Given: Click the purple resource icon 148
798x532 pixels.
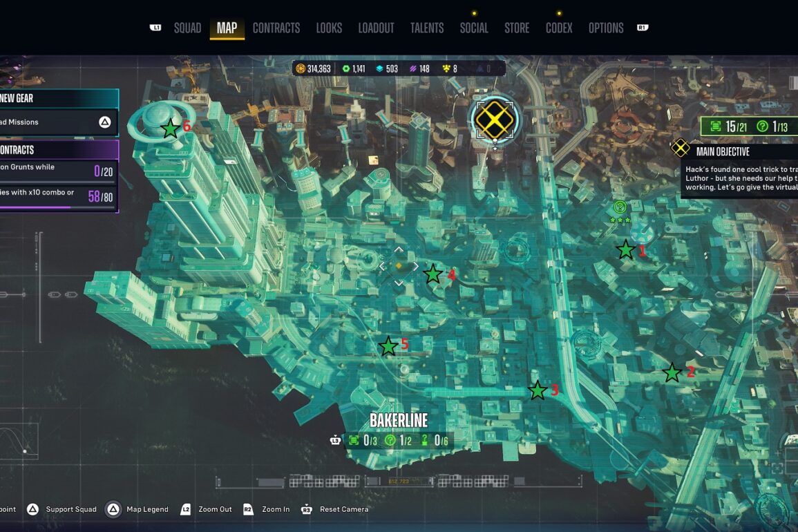Looking at the screenshot, I should (x=412, y=68).
